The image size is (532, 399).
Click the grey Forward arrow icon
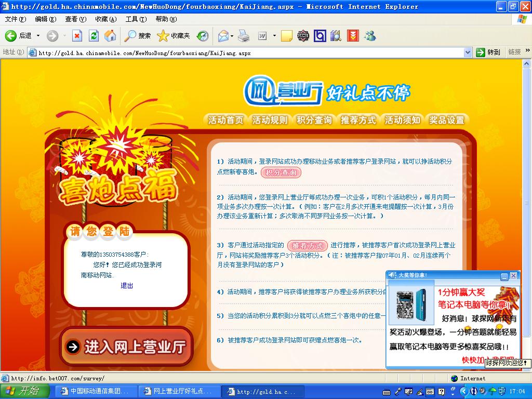click(x=52, y=36)
